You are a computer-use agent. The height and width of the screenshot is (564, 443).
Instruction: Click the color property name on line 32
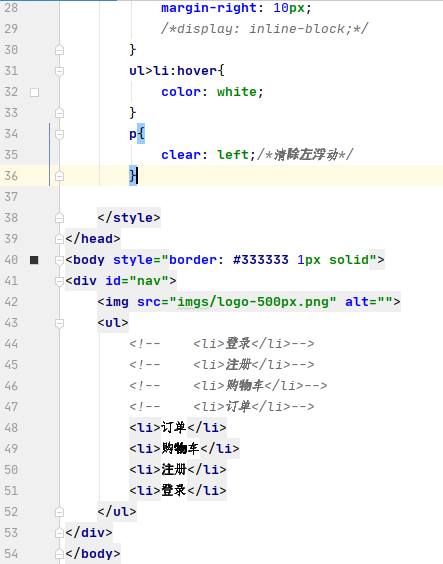pyautogui.click(x=181, y=92)
